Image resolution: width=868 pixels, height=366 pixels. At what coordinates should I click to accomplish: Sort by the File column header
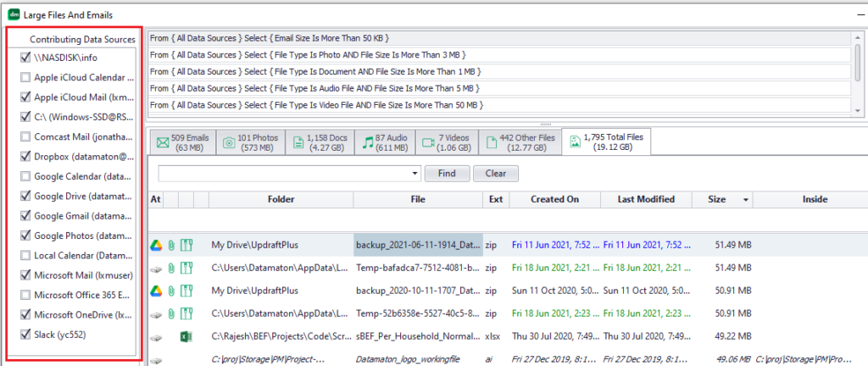[x=418, y=200]
